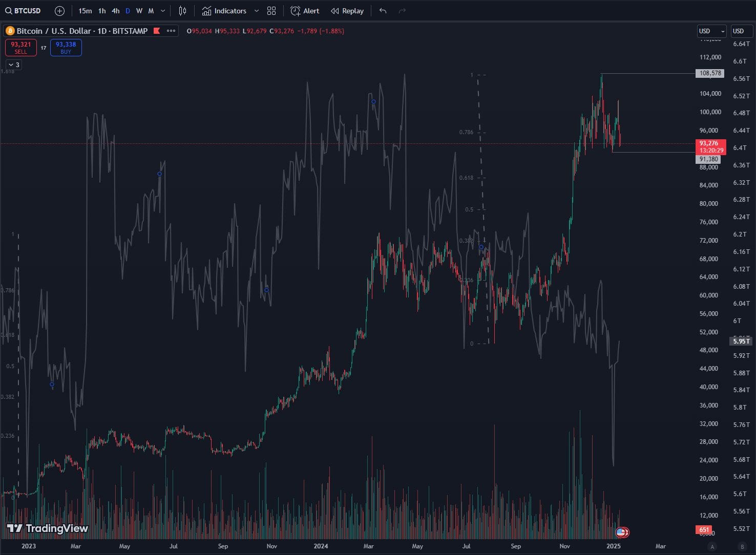
Task: Switch to the 4h timeframe
Action: pos(116,11)
